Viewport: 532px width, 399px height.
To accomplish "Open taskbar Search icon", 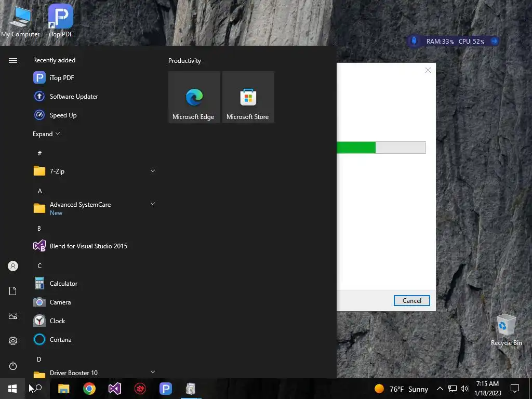I will (x=37, y=389).
